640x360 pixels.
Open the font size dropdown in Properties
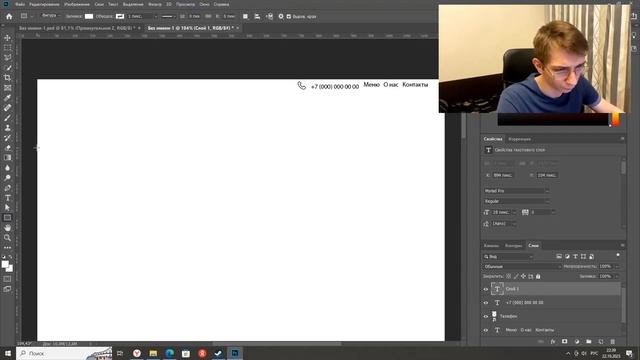coord(514,212)
